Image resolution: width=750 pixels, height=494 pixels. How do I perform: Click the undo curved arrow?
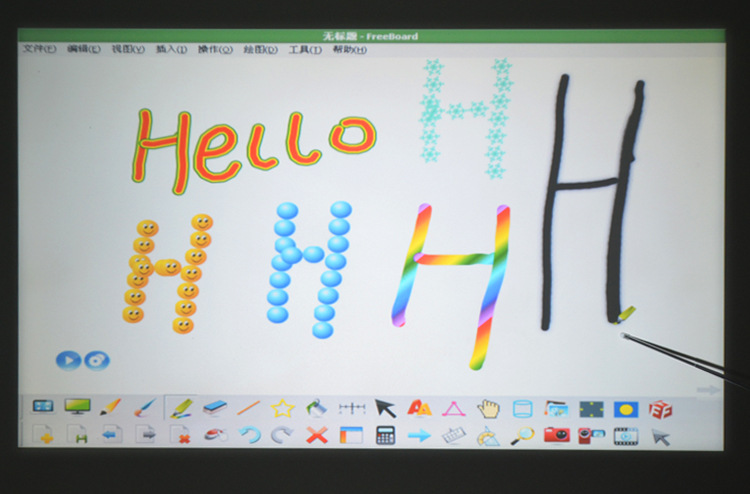point(248,435)
